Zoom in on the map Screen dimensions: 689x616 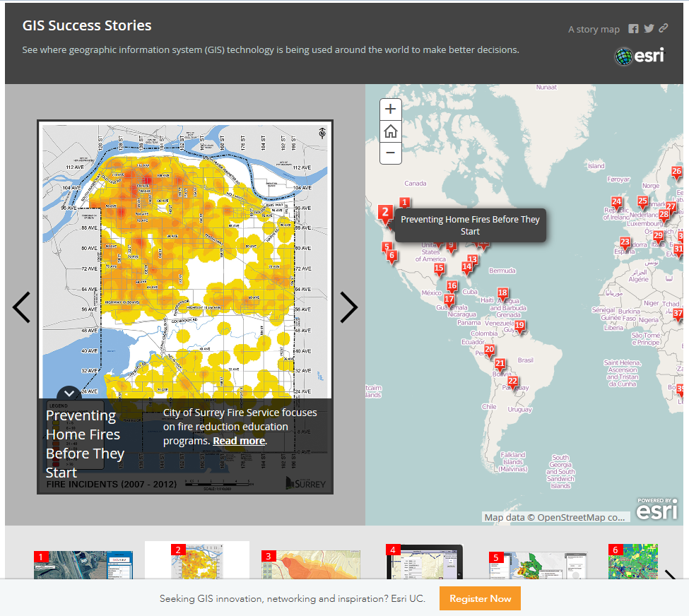391,109
